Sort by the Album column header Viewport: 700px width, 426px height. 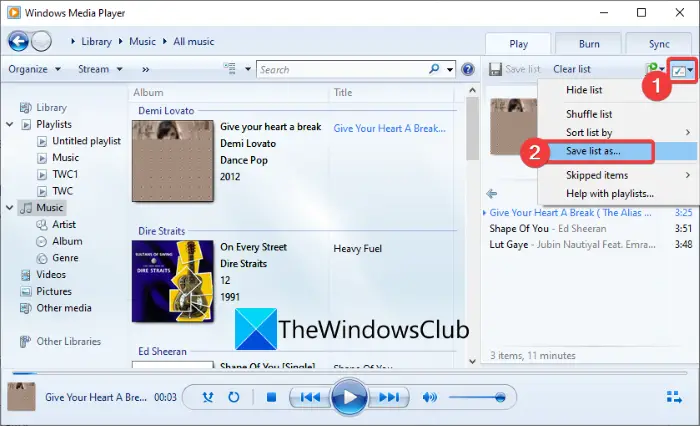tap(148, 92)
